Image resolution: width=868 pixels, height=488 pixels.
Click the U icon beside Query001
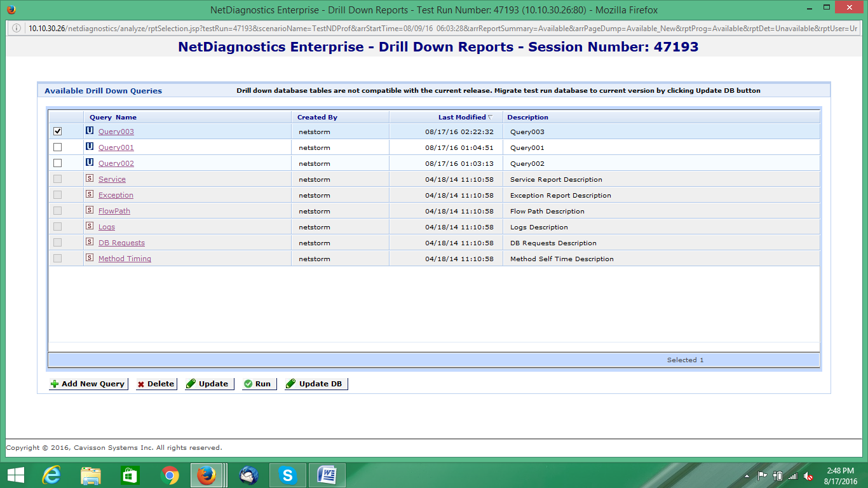point(90,147)
